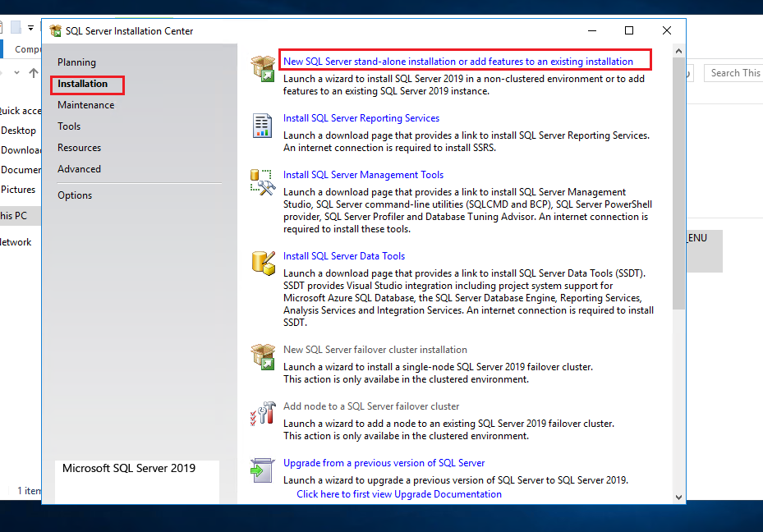Click the Upgrade from previous version icon
This screenshot has width=763, height=532.
click(x=262, y=470)
